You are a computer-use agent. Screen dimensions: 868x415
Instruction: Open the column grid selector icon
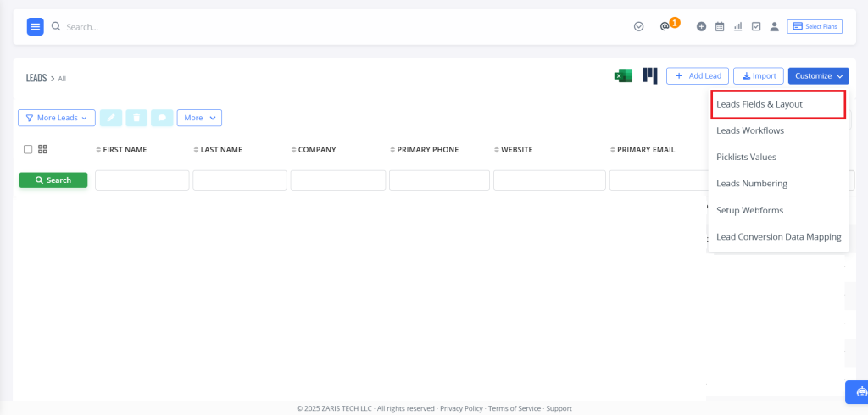[x=42, y=149]
